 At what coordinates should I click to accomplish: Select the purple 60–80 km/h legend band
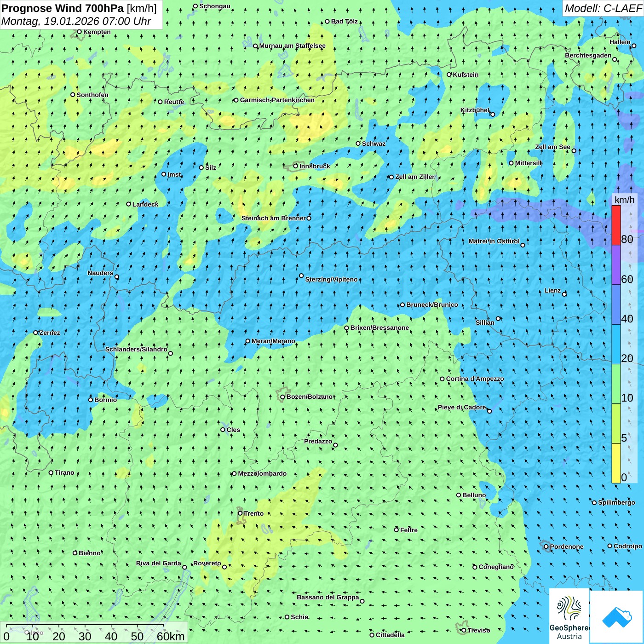[x=616, y=264]
